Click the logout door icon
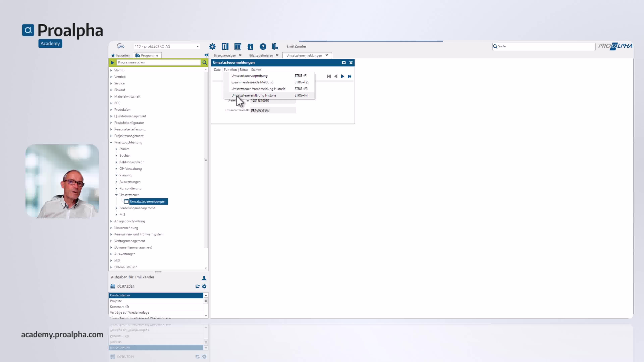Image resolution: width=644 pixels, height=362 pixels. pos(275,46)
